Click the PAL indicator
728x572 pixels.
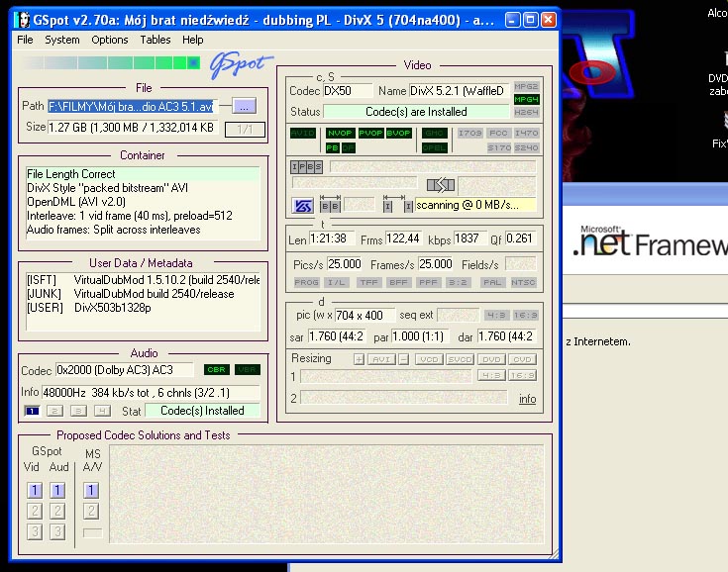click(x=492, y=282)
